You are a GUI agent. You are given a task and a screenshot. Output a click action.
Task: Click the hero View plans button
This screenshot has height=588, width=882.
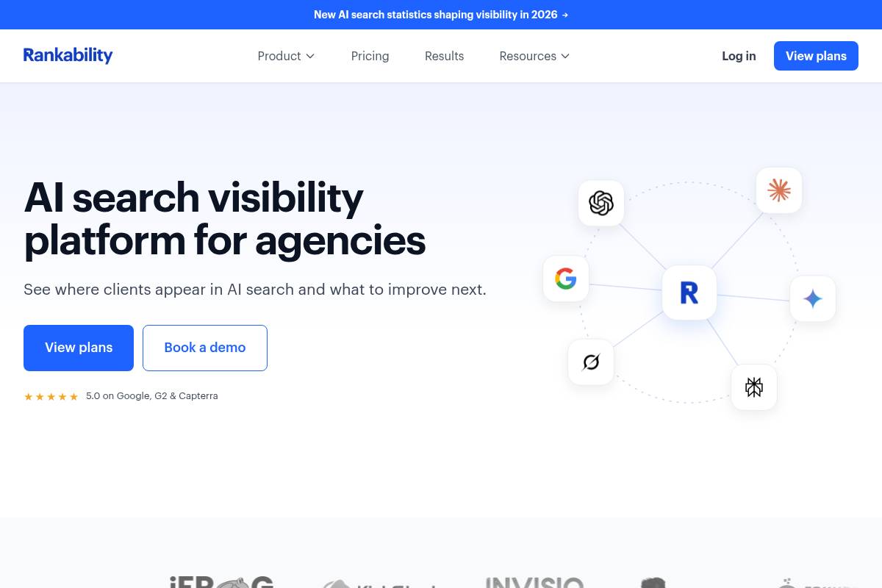click(79, 348)
